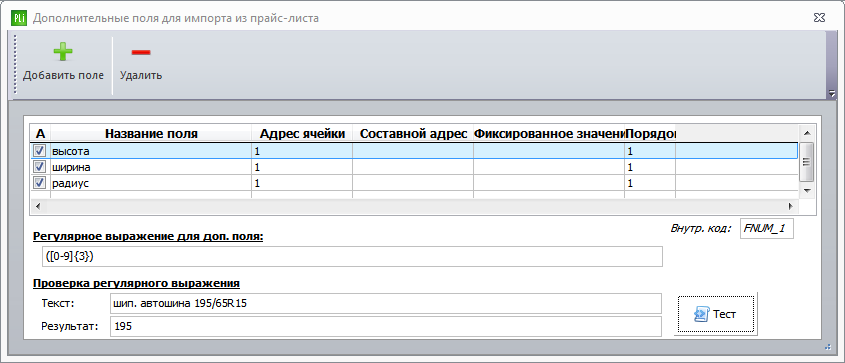Click the horizontal scroll left arrow
The width and height of the screenshot is (845, 363).
(x=37, y=206)
